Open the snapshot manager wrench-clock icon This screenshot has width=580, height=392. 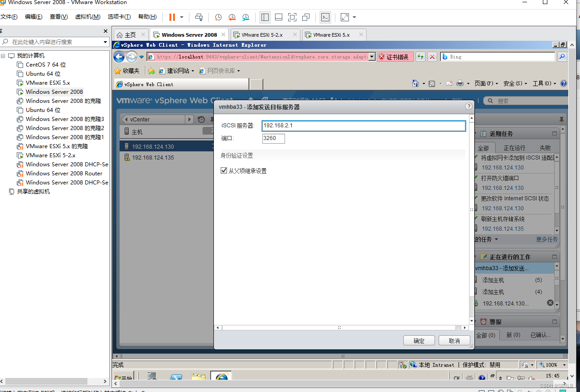click(246, 17)
